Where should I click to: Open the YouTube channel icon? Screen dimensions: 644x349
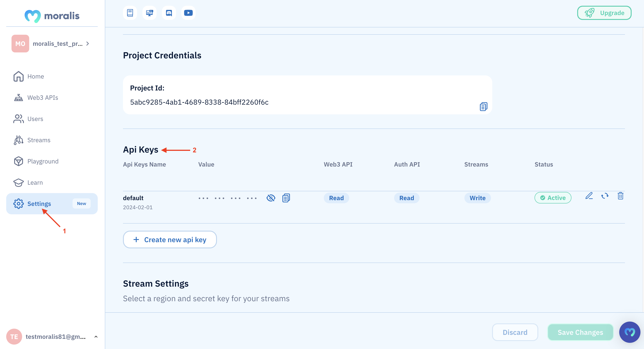click(188, 13)
